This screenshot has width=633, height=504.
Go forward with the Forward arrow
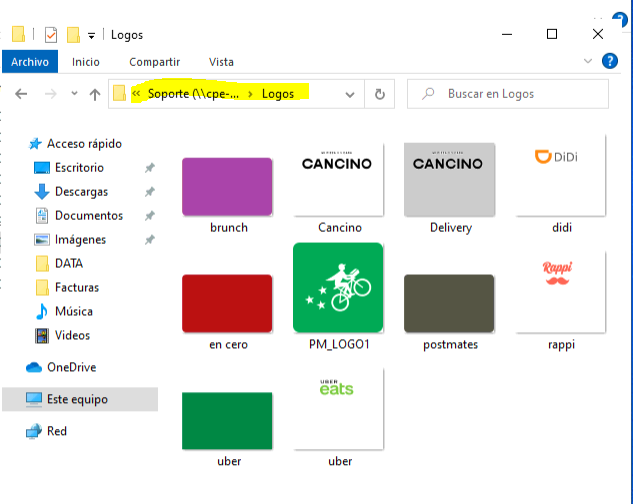pos(50,94)
